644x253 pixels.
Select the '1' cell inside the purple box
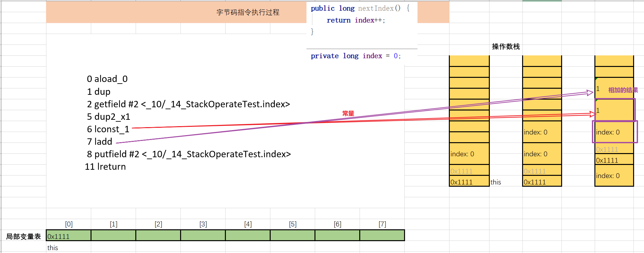[614, 110]
